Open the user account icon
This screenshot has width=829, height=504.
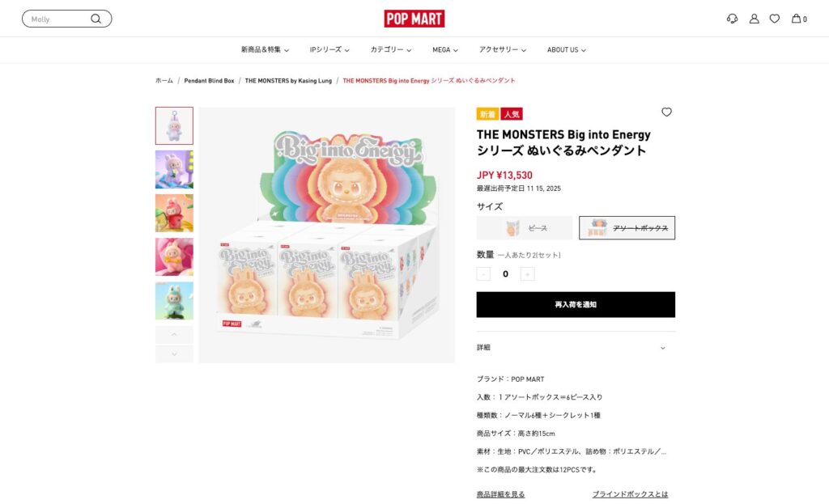[x=754, y=19]
